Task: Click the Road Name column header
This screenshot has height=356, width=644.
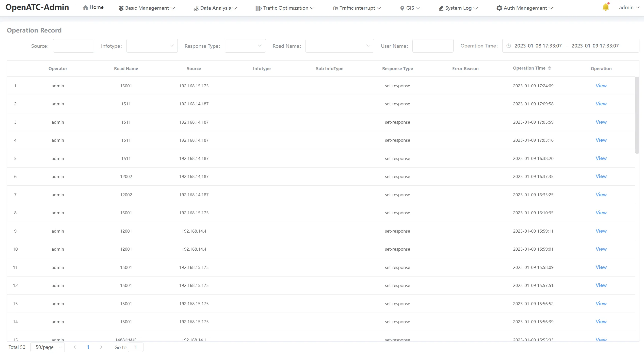Action: [x=126, y=69]
